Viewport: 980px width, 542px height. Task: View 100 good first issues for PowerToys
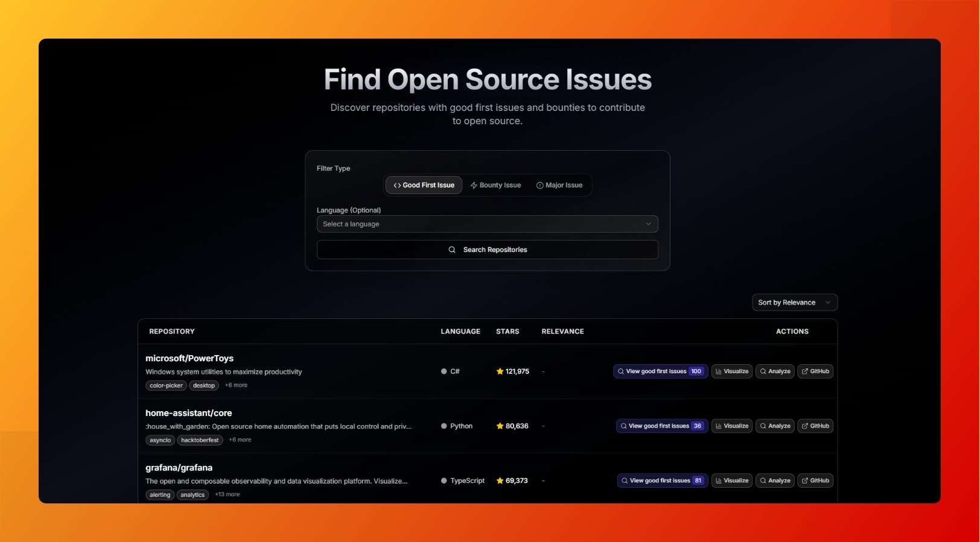tap(660, 371)
